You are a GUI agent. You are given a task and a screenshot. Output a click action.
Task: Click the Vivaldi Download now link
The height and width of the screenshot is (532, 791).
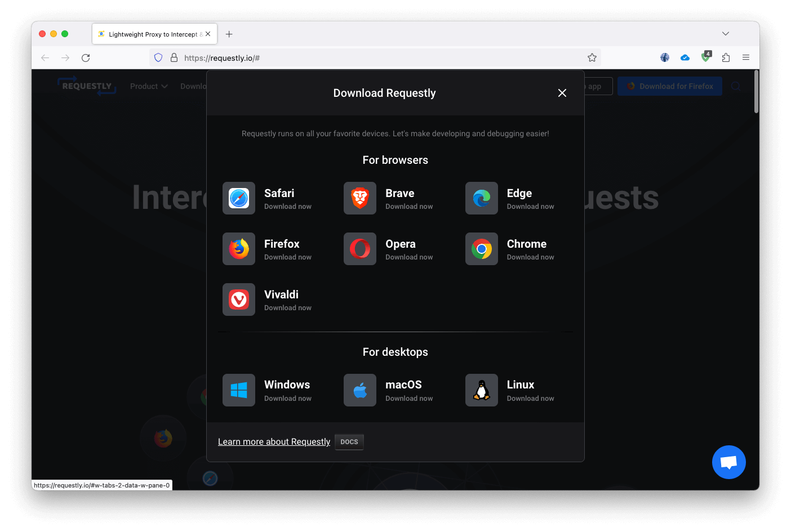288,308
